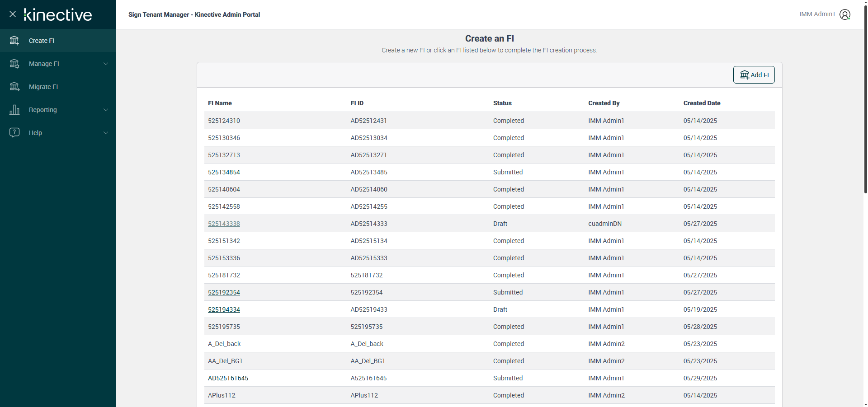Open submitted FI link AD525161645
The image size is (868, 407).
tap(228, 378)
